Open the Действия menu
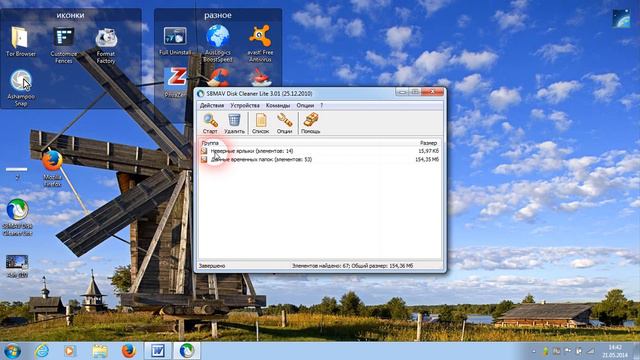The image size is (640, 360). coord(212,105)
